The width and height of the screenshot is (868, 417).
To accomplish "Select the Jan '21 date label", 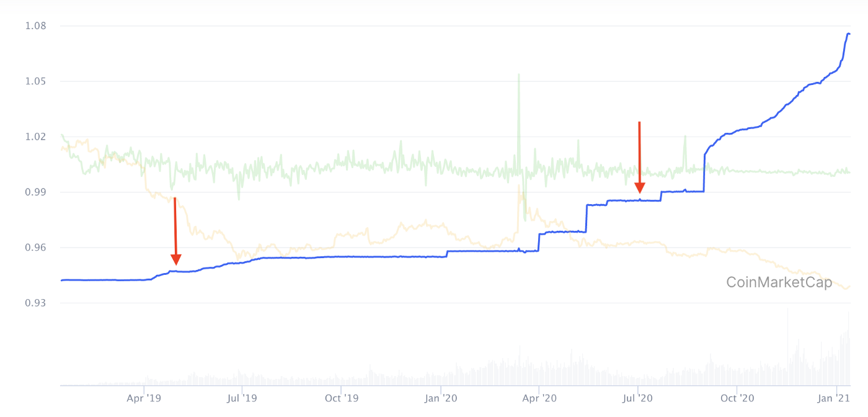I will click(837, 398).
